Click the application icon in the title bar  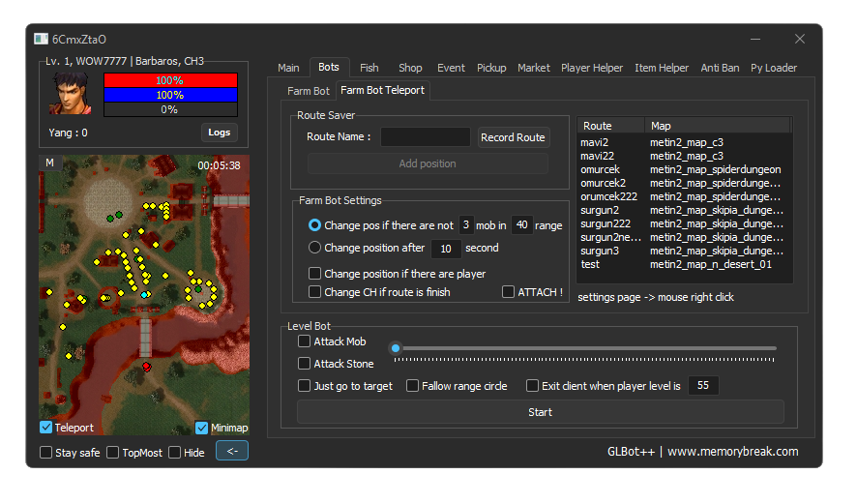41,39
